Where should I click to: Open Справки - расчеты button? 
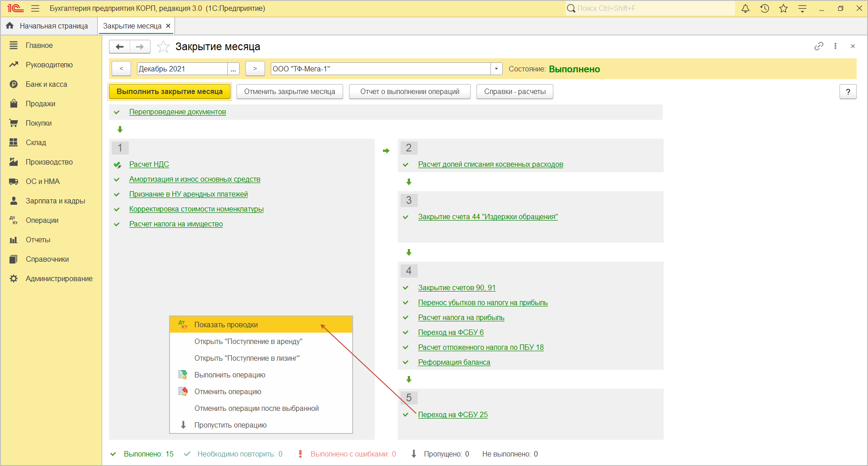point(515,92)
